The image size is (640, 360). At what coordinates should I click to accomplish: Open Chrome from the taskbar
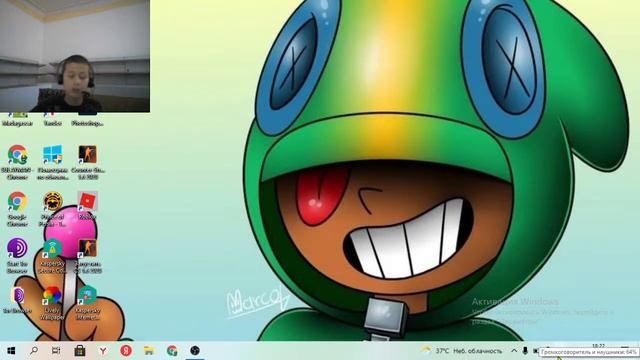coord(172,351)
